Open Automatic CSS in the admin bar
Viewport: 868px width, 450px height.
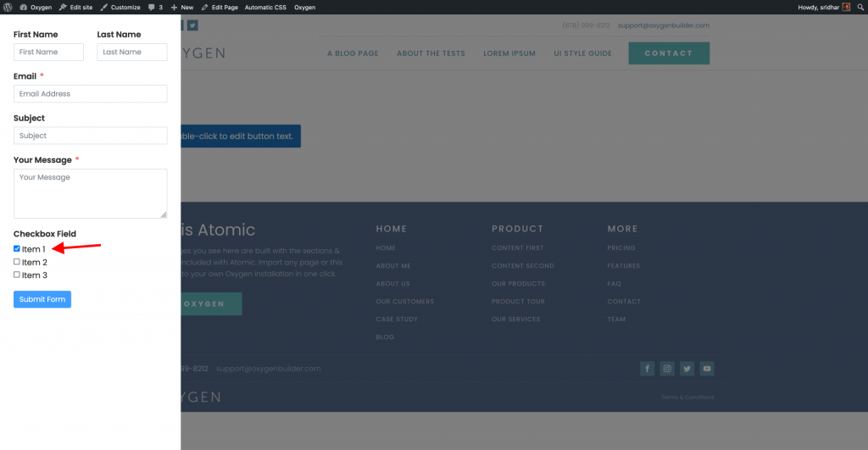coord(265,7)
